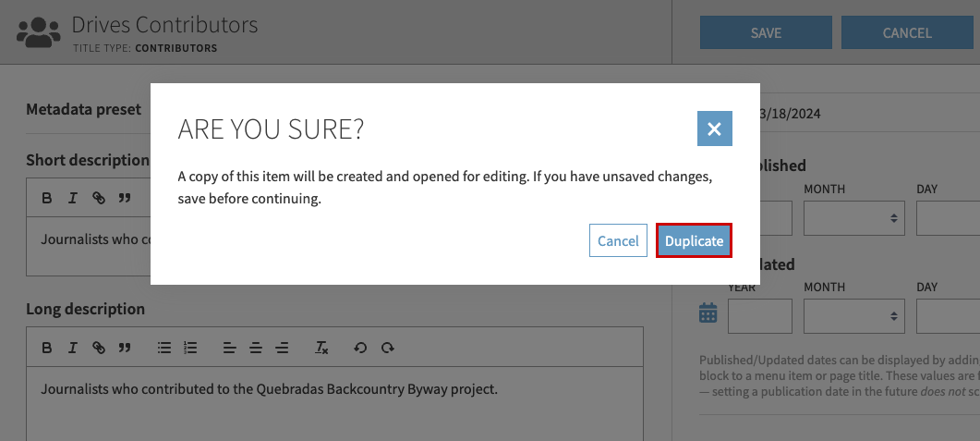Screen dimensions: 980x441
Task: Click the CANCEL button in the header
Action: tap(907, 32)
